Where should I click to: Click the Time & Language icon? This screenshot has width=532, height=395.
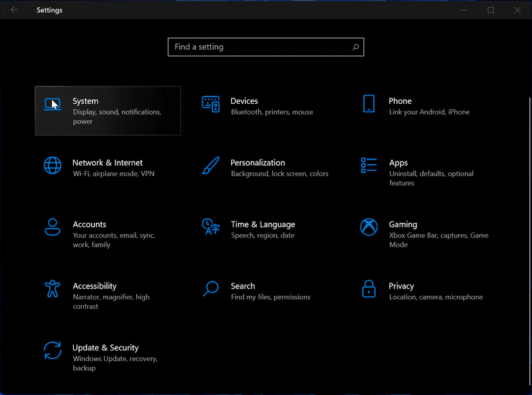[x=211, y=227]
